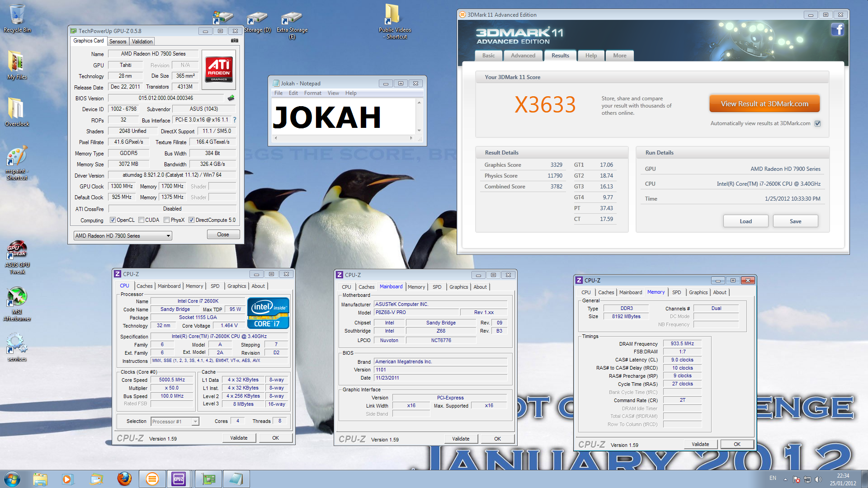Click Notepad horizontal scrollbar right arrow
Image resolution: width=868 pixels, height=488 pixels.
coord(411,138)
